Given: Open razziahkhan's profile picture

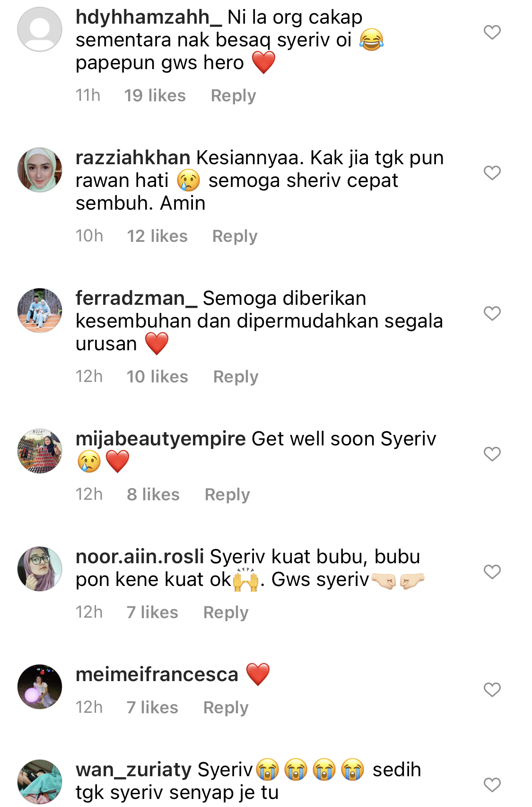Looking at the screenshot, I should (40, 170).
